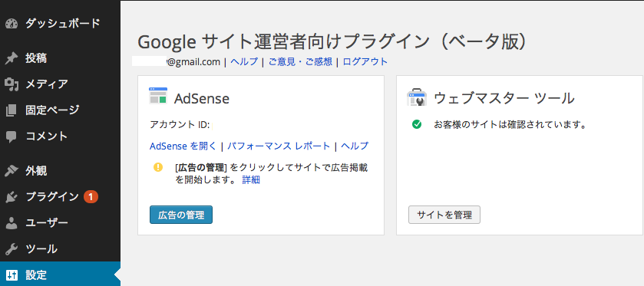Click the AdSense logo icon
The image size is (644, 286).
click(x=158, y=96)
